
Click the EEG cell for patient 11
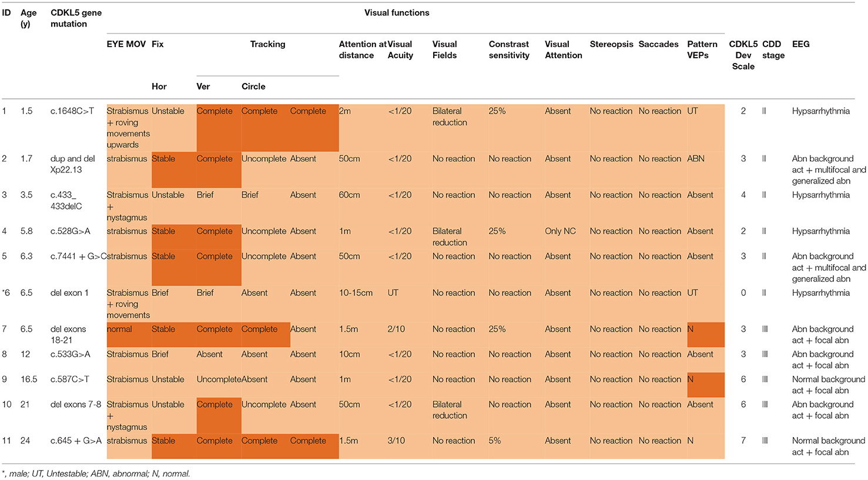[828, 446]
